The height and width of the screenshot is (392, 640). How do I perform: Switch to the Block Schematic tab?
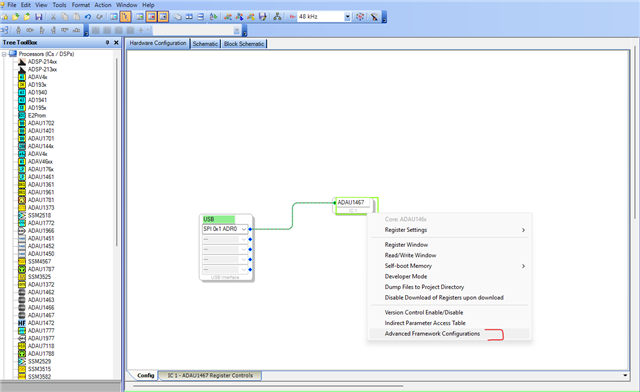(244, 44)
